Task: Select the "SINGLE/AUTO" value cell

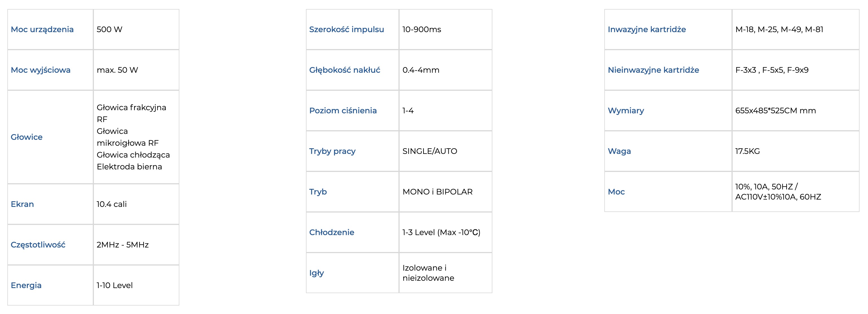Action: click(x=429, y=151)
